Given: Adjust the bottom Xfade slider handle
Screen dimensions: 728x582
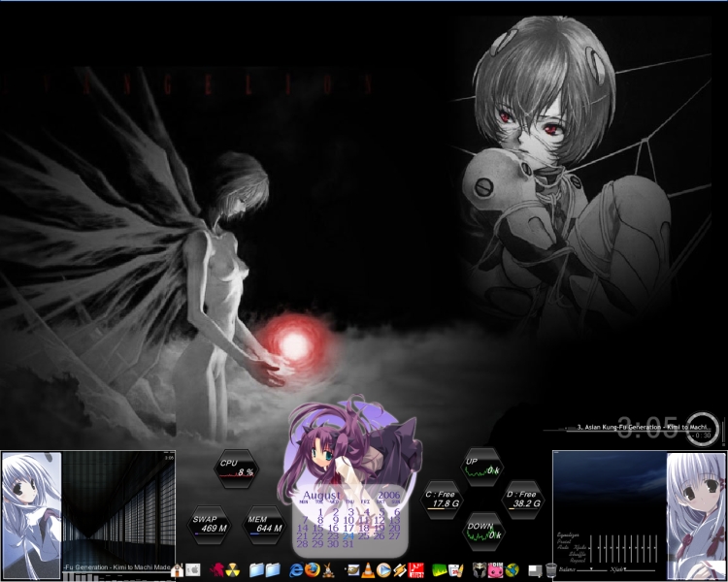Looking at the screenshot, I should click(x=625, y=569).
